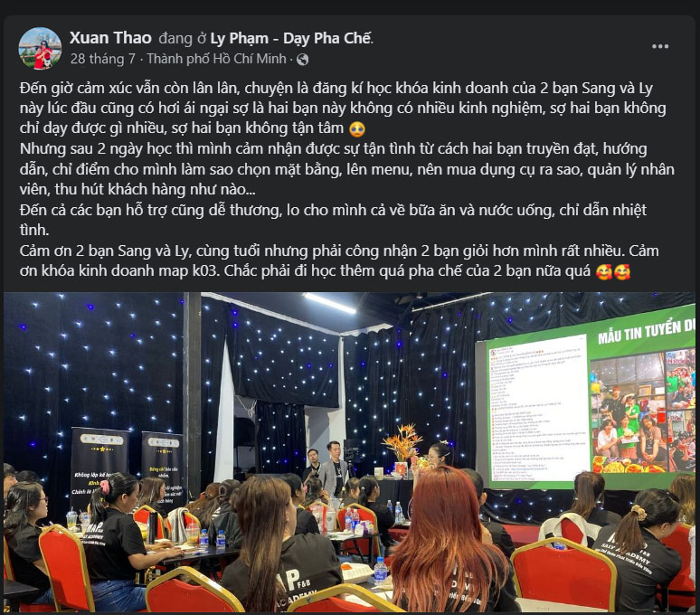The image size is (700, 615).
Task: Click the right black standing banner
Action: click(163, 467)
